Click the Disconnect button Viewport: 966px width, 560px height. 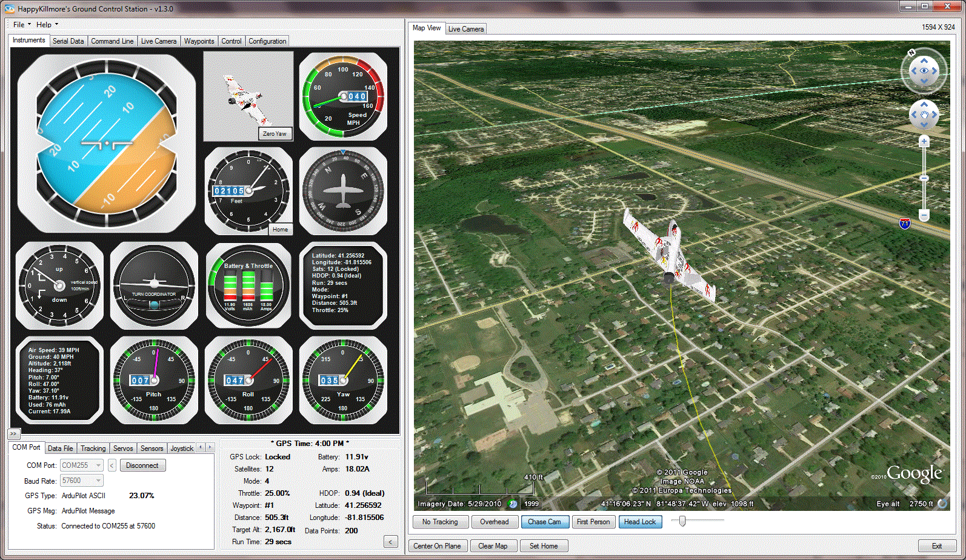[142, 465]
